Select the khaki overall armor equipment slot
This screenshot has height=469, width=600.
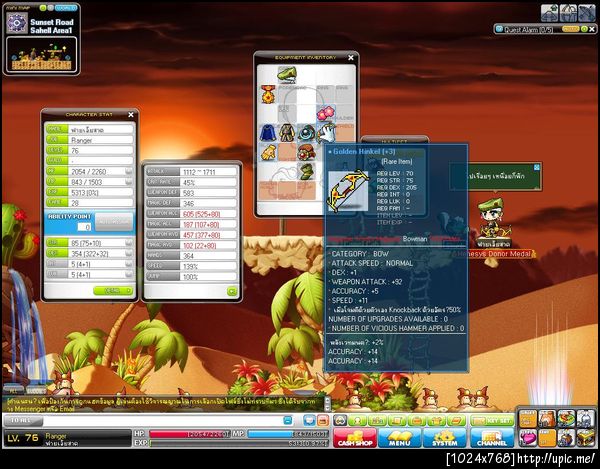[x=287, y=133]
